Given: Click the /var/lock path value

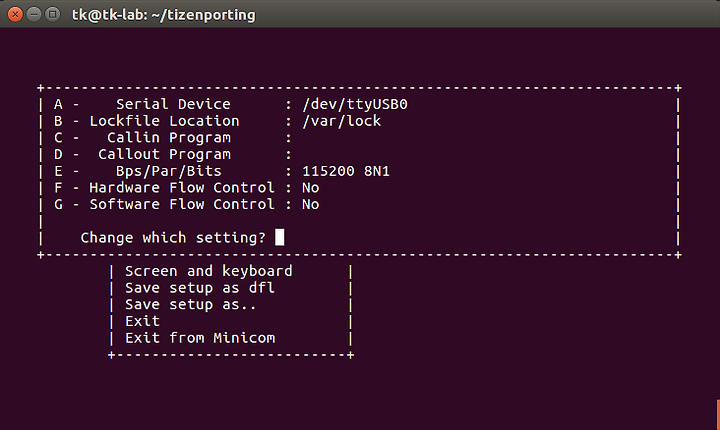Looking at the screenshot, I should (x=342, y=121).
